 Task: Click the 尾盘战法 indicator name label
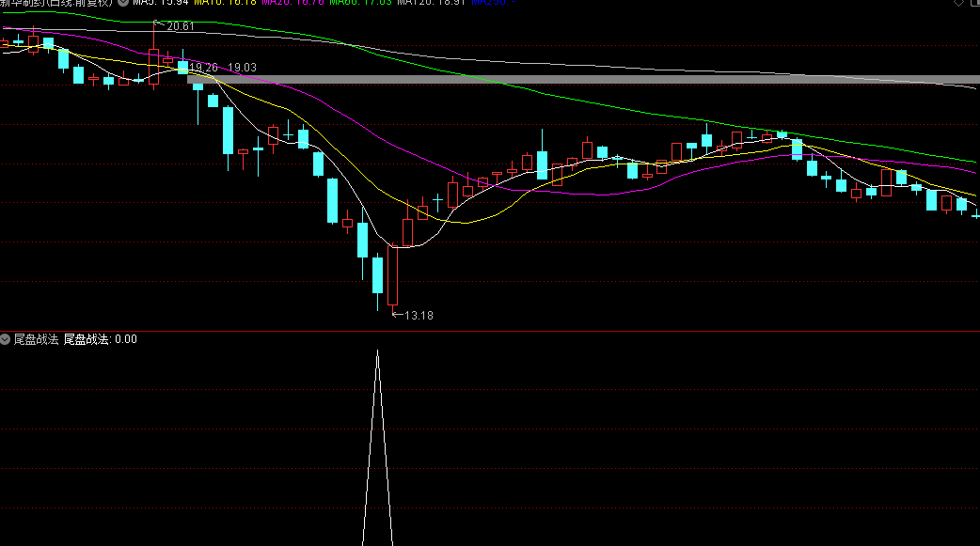pyautogui.click(x=37, y=339)
